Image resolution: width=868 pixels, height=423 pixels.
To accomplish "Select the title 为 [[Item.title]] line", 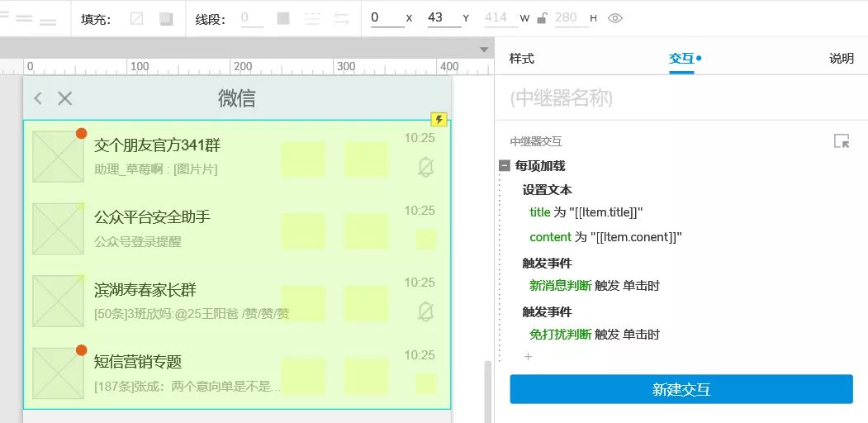I will pyautogui.click(x=586, y=212).
